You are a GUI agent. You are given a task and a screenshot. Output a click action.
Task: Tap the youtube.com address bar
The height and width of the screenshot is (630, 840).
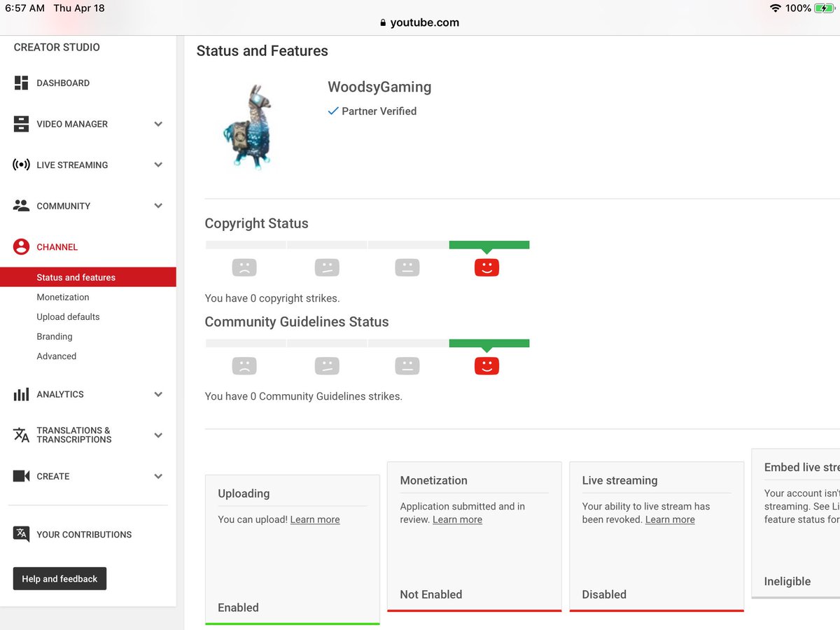coord(420,22)
